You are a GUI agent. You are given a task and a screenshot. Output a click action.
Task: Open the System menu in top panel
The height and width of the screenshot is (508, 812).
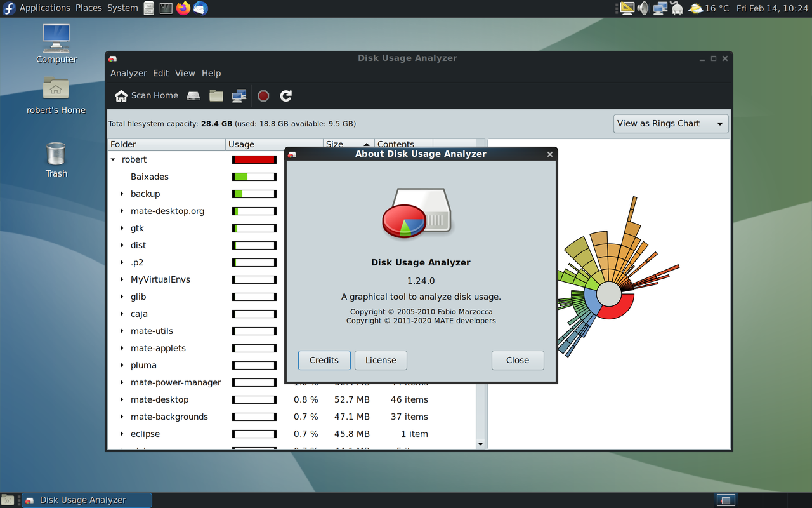[x=122, y=8]
